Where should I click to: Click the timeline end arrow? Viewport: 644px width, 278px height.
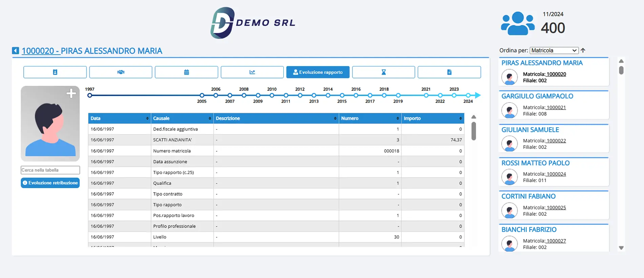tap(478, 95)
